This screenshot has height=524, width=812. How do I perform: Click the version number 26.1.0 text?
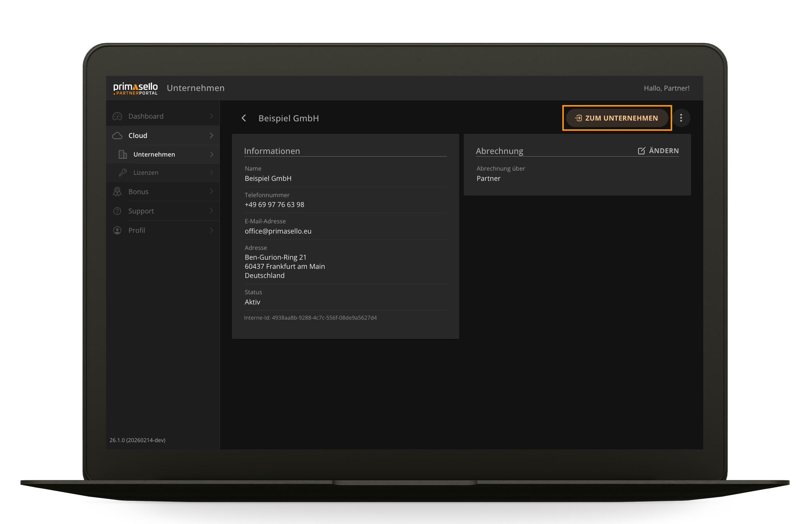coord(137,440)
